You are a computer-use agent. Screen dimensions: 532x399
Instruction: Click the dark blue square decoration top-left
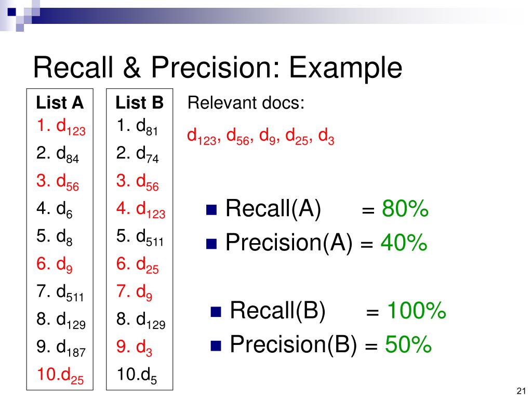click(x=12, y=12)
